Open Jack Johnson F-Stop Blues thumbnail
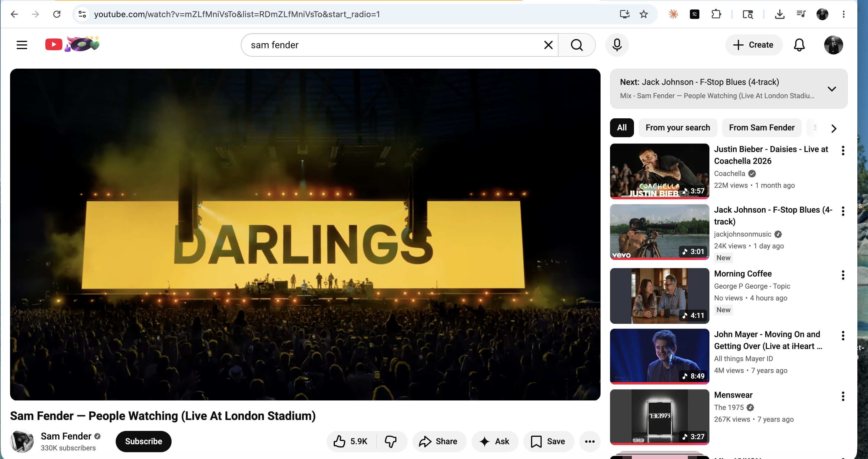This screenshot has height=459, width=868. pos(659,232)
